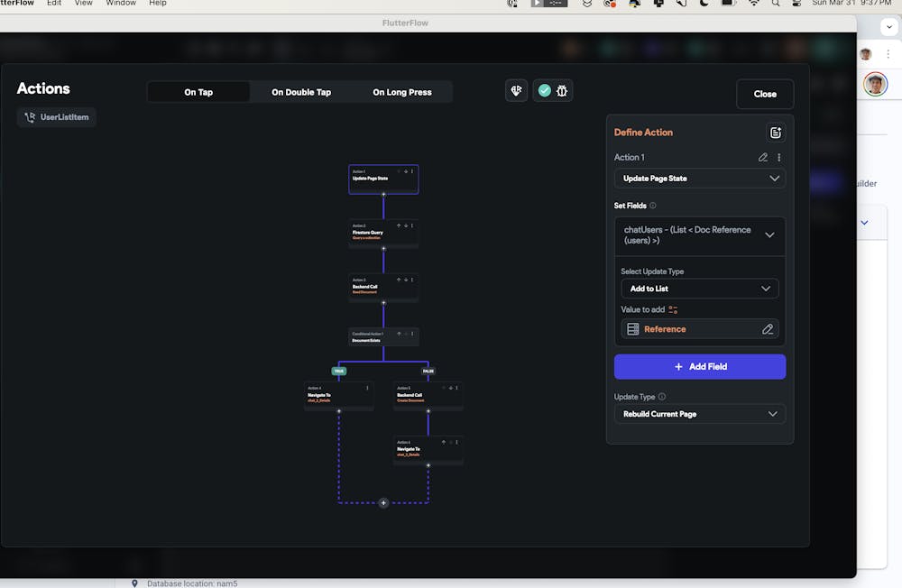The image size is (902, 588).
Task: Select the Action 6 Navigate To node
Action: (428, 450)
